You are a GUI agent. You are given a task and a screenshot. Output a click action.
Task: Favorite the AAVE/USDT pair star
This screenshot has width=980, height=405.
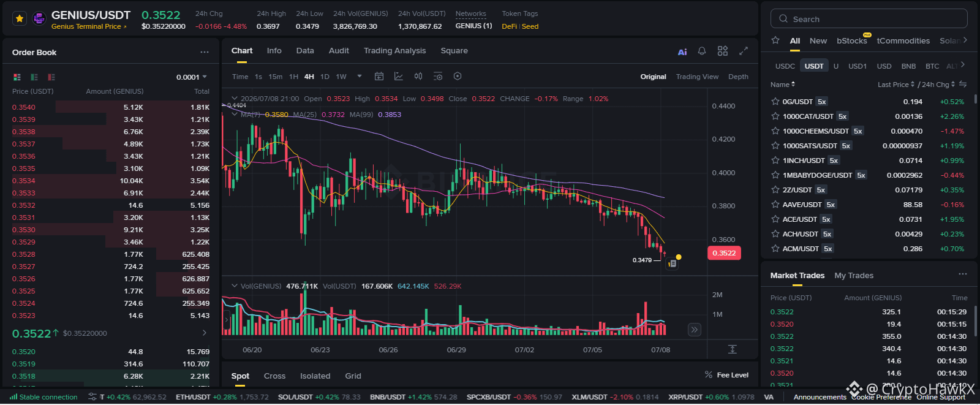775,205
